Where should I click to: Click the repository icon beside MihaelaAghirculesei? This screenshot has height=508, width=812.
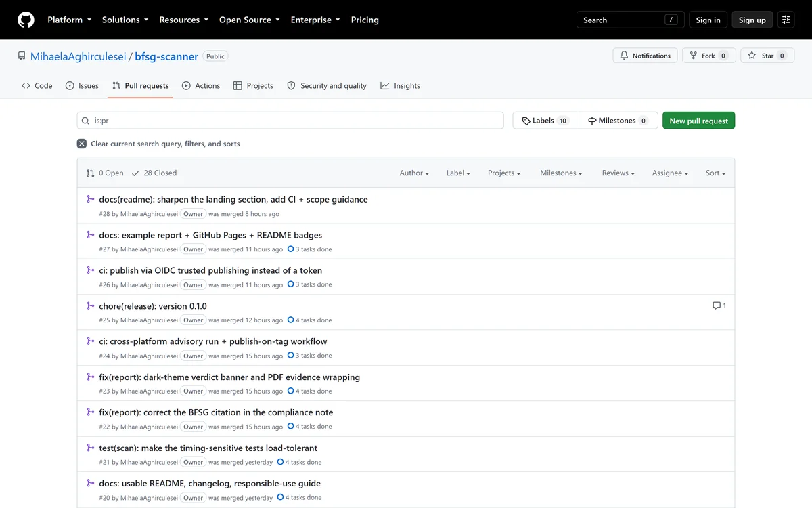pos(22,56)
